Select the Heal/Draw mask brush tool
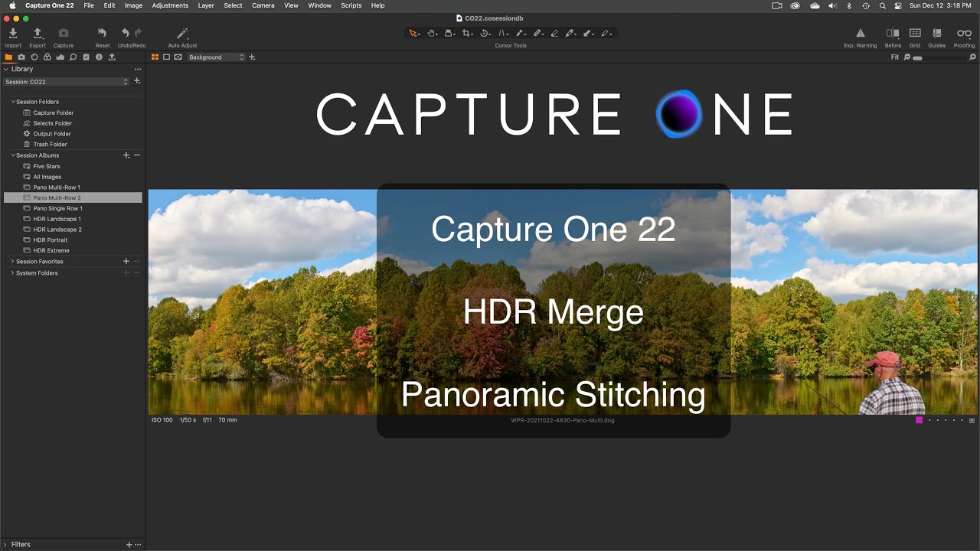980x551 pixels. [537, 33]
